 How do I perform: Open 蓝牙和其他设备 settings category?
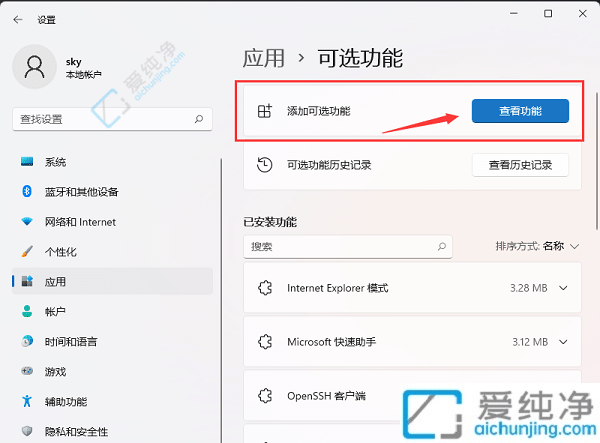point(112,191)
